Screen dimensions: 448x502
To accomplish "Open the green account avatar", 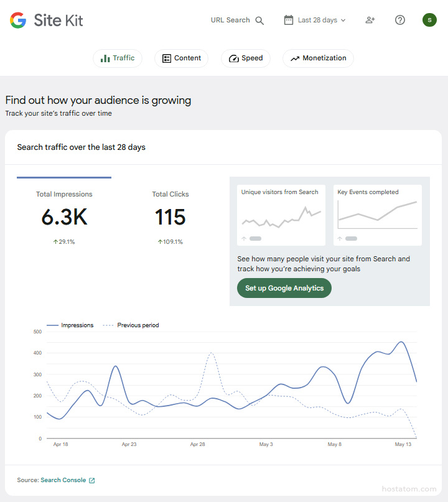I will [x=429, y=20].
